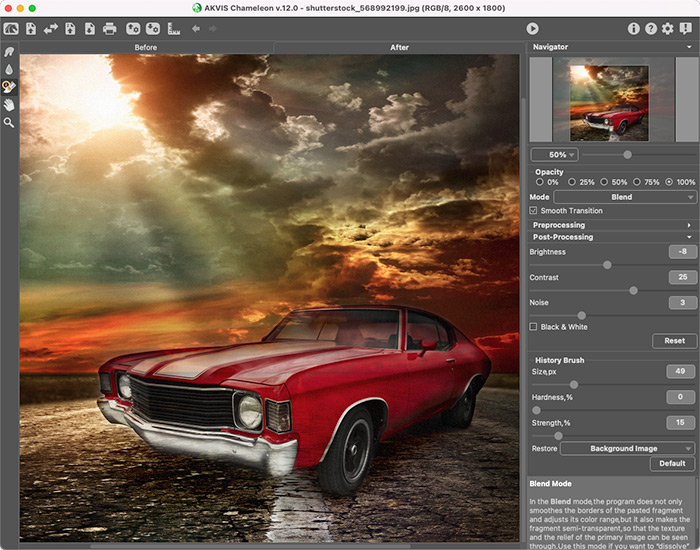The image size is (700, 550).
Task: Open the Restore Background Image dropdown
Action: 627,449
